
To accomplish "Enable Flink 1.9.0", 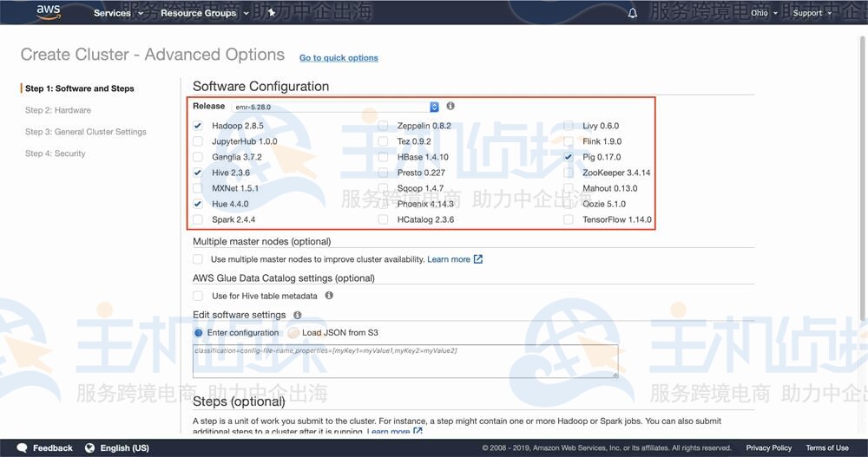I will (x=569, y=141).
